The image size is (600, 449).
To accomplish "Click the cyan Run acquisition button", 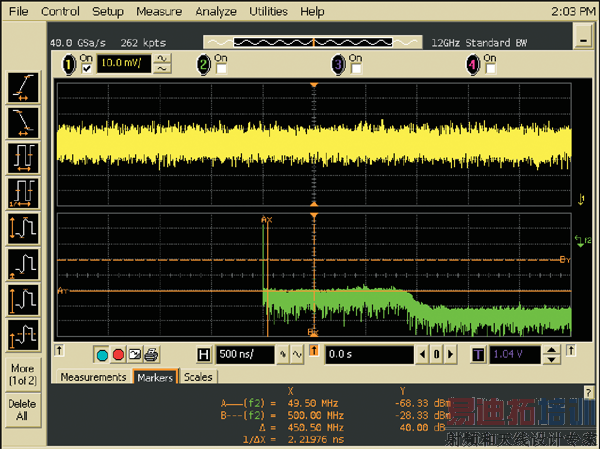I will pos(102,355).
